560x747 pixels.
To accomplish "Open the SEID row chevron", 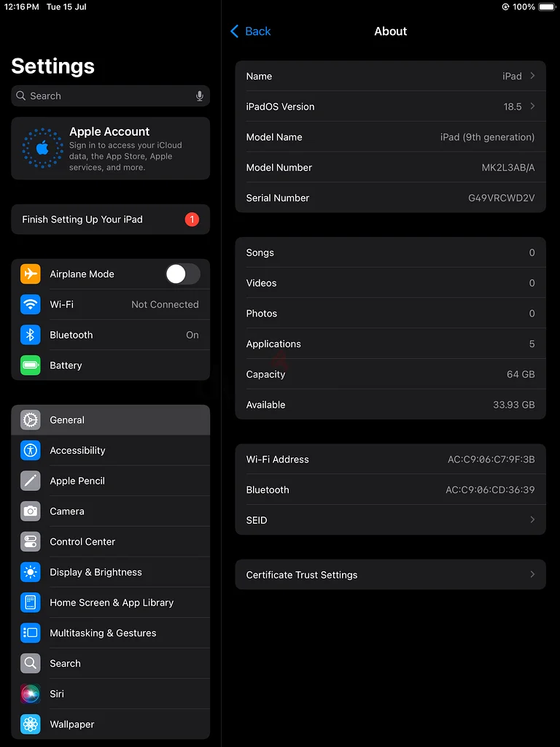I will click(532, 519).
